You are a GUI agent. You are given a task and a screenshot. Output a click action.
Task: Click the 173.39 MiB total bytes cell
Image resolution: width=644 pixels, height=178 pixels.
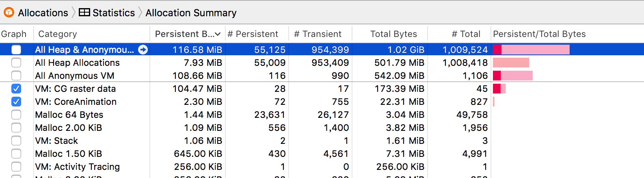tap(400, 89)
